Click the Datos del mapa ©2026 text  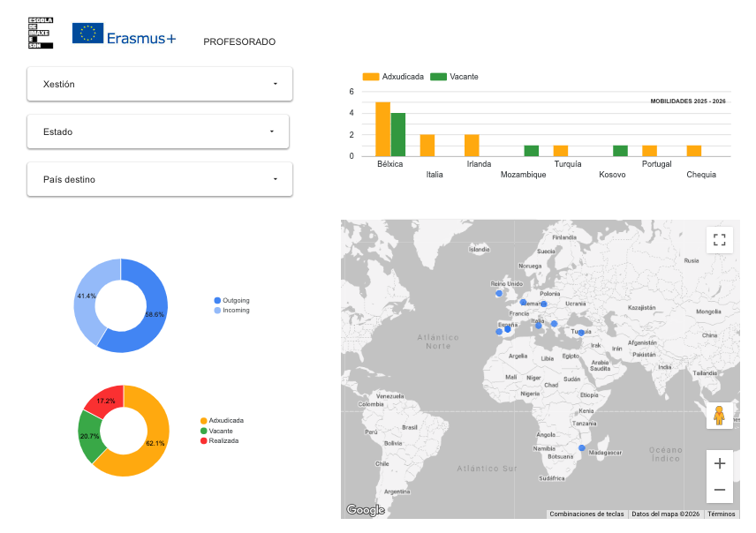point(665,514)
